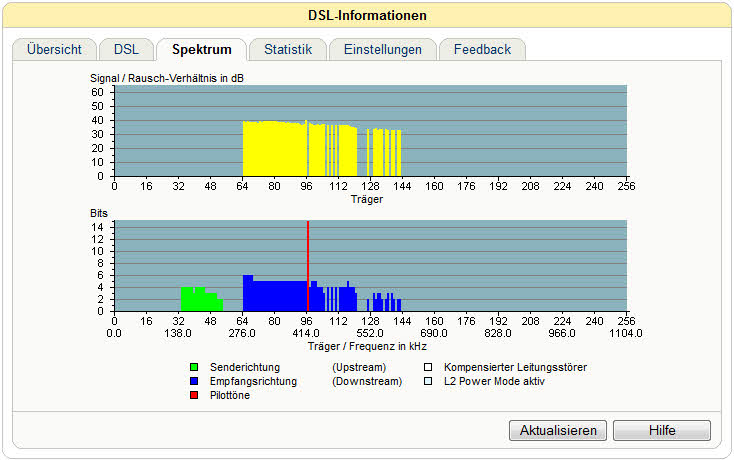The width and height of the screenshot is (734, 460).
Task: Click the 'Träger / Frequenz in kHz' axis label
Action: click(x=367, y=347)
